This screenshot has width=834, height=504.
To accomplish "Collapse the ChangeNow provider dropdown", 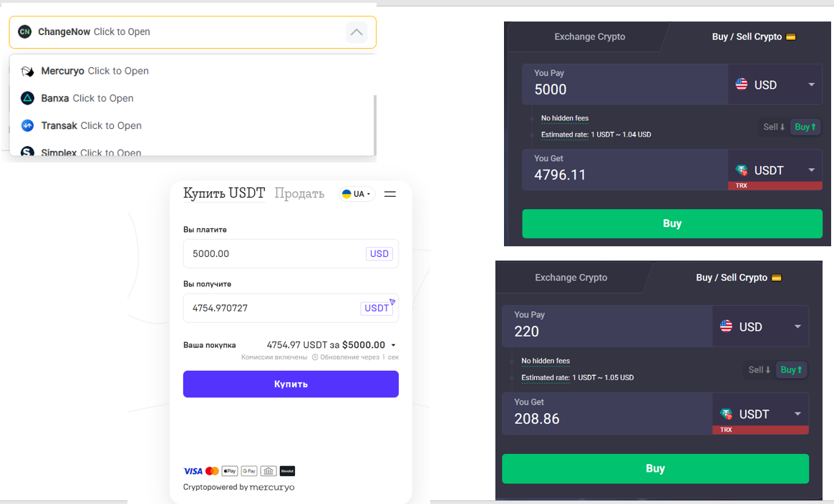I will coord(357,32).
